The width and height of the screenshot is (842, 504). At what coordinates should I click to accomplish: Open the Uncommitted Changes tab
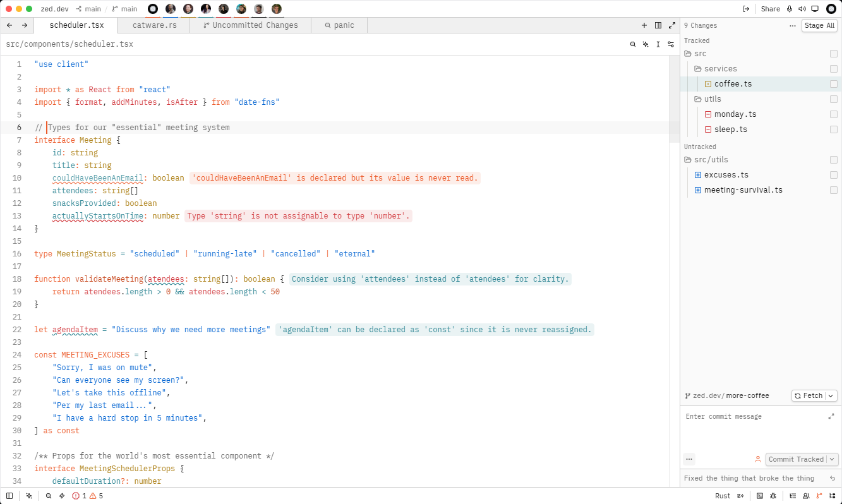click(251, 25)
